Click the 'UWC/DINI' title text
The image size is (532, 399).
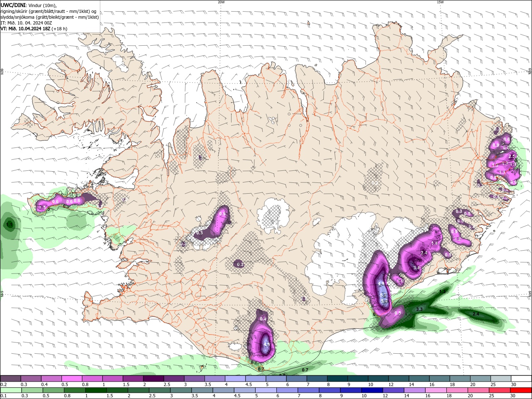tap(12, 5)
